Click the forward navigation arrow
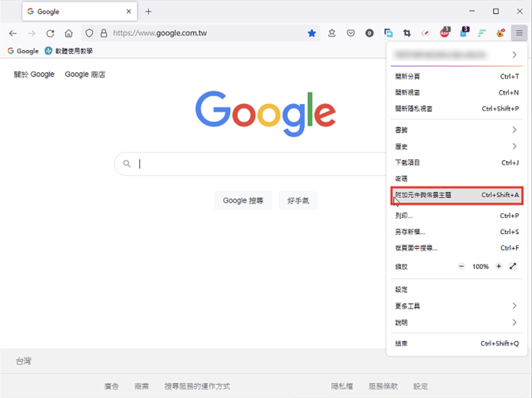 click(32, 33)
